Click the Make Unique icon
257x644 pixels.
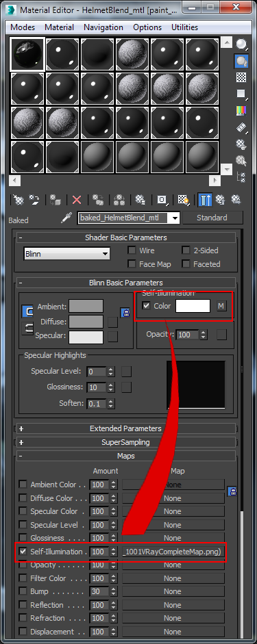(120, 200)
